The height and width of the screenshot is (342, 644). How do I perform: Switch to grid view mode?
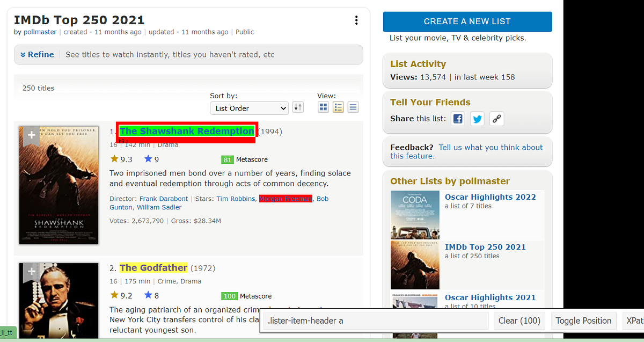323,107
